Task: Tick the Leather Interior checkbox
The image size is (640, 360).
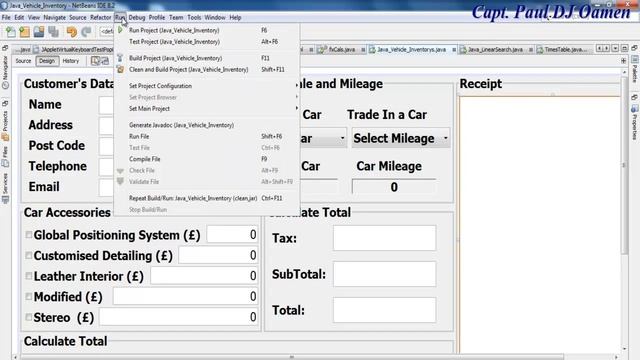Action: 29,276
